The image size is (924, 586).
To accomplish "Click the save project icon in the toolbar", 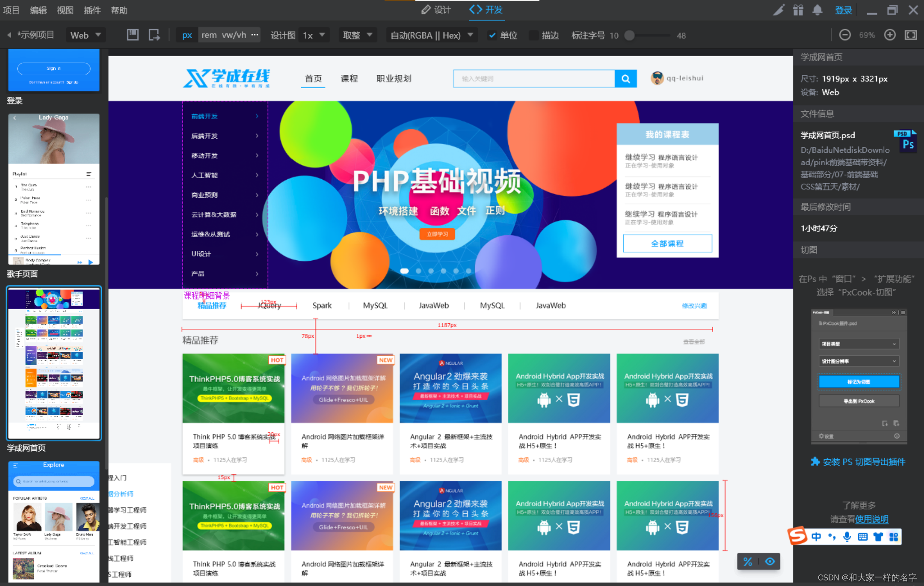I will pos(133,35).
